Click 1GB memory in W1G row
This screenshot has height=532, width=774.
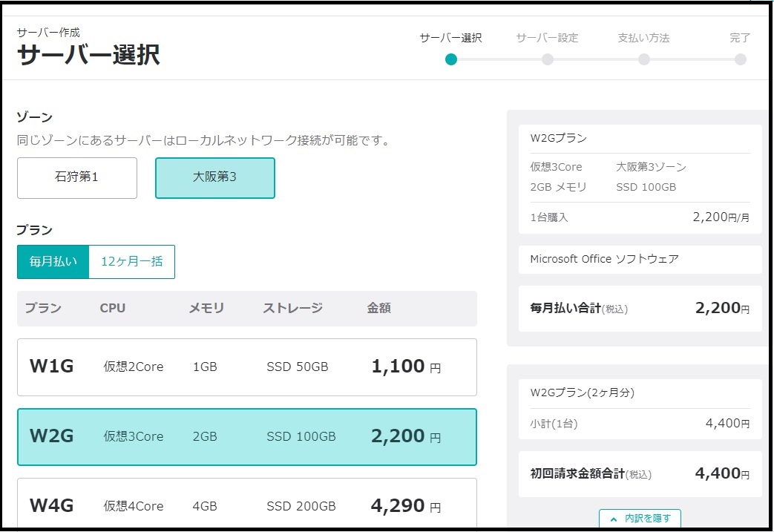pos(205,367)
